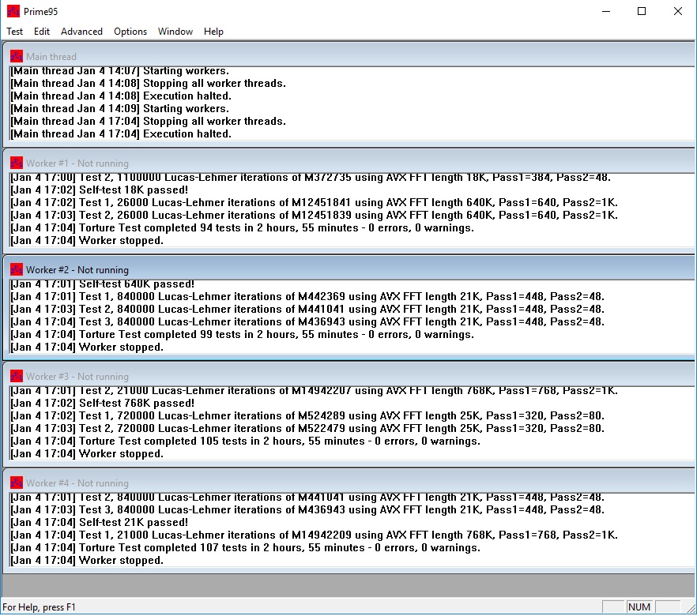Activate the Worker #4 - Not running title bar
The height and width of the screenshot is (616, 697).
click(x=348, y=483)
